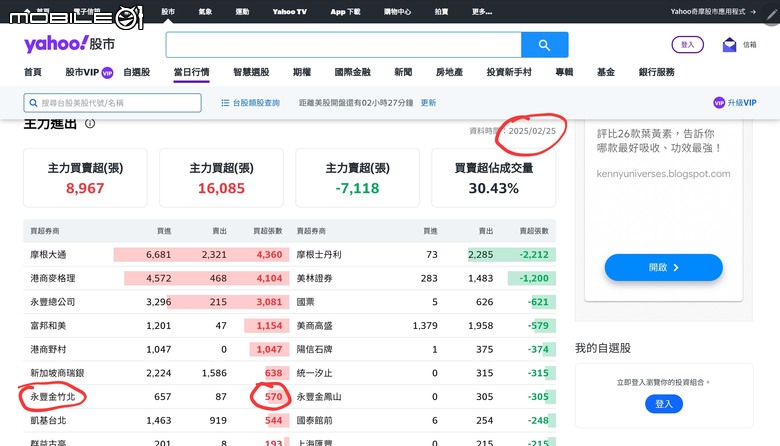The width and height of the screenshot is (780, 446).
Task: Click the list icon beside 台股類股查詢
Action: point(225,103)
